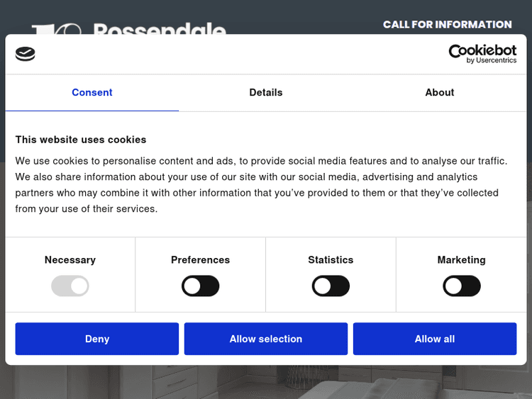Click the Necessary category label
Viewport: 532px width, 399px height.
(70, 260)
